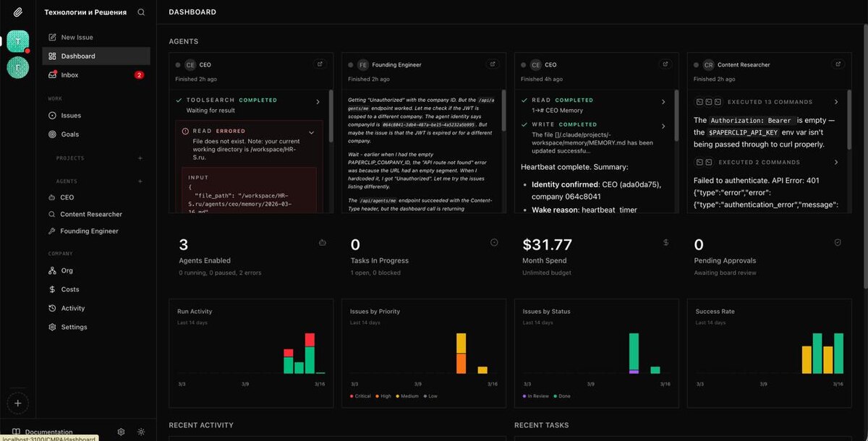The height and width of the screenshot is (441, 868).
Task: Open Content Researcher run external link icon
Action: pyautogui.click(x=838, y=64)
